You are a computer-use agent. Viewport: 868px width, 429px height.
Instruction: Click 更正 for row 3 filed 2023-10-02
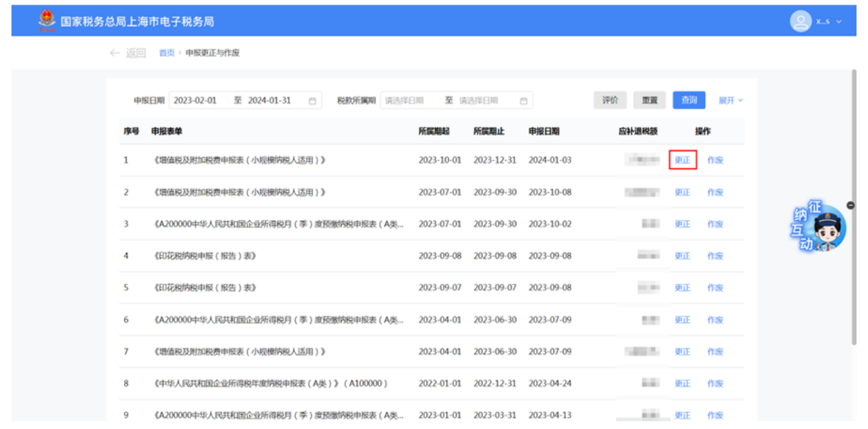(682, 224)
